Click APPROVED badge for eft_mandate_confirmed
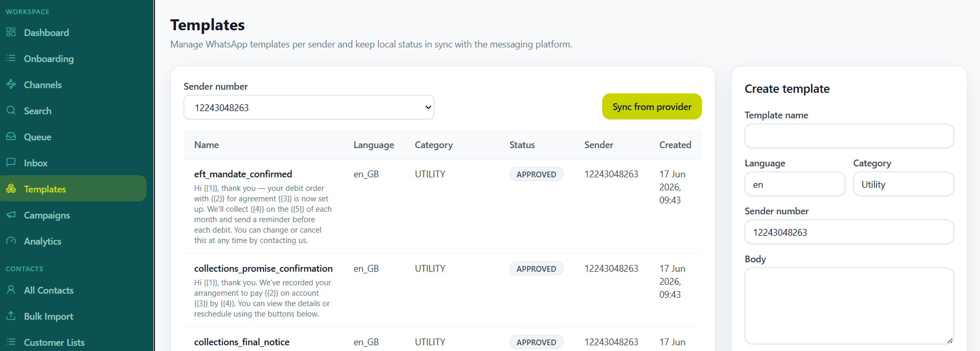Viewport: 980px width, 351px height. pyautogui.click(x=536, y=174)
